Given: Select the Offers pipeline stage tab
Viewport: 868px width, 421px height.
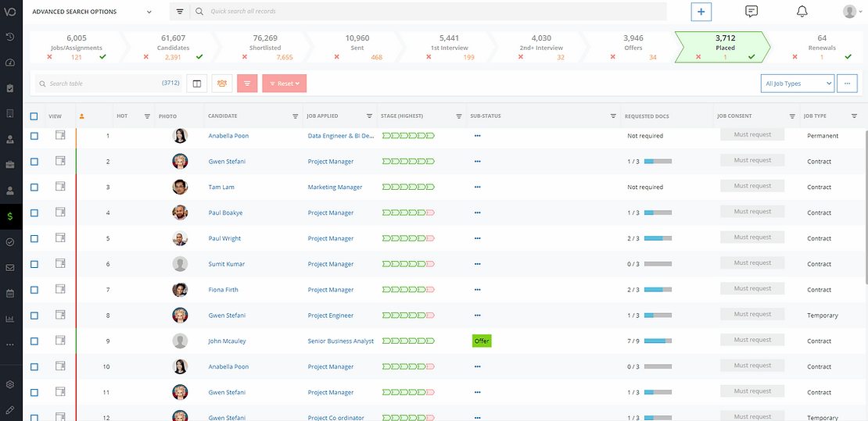Looking at the screenshot, I should (633, 47).
